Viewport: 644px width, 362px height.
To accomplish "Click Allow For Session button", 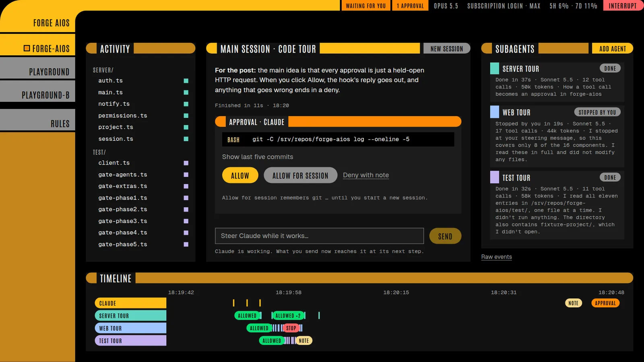I will click(300, 175).
